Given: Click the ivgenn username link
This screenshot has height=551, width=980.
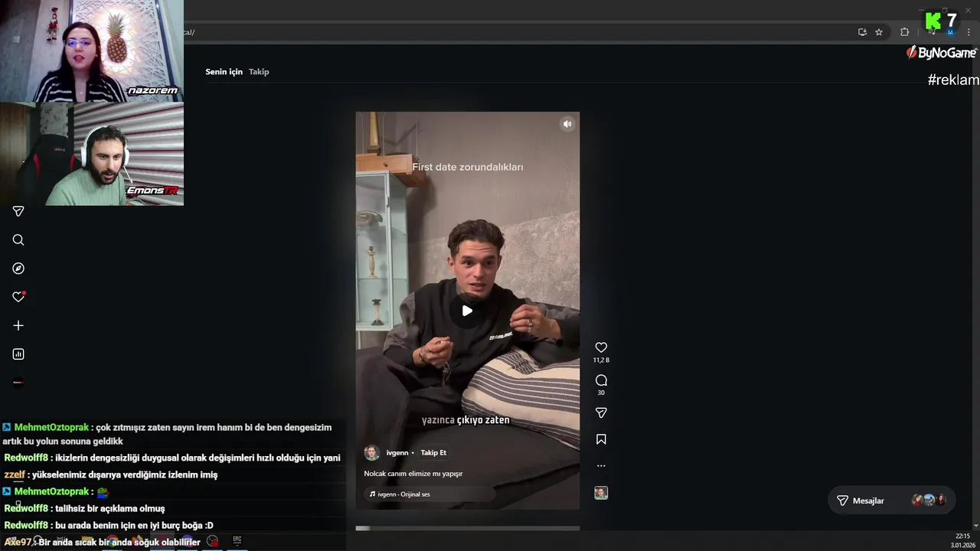Looking at the screenshot, I should tap(397, 453).
